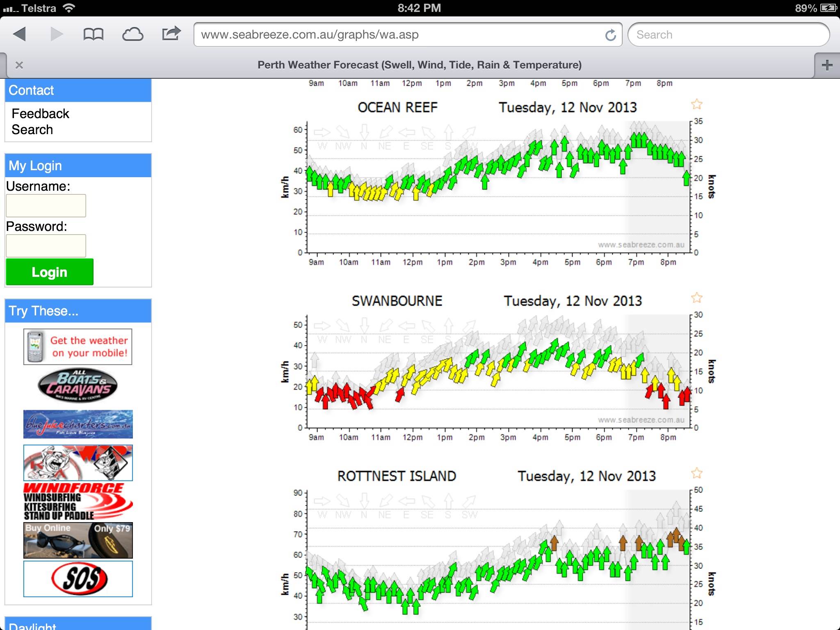The image size is (840, 630).
Task: Open iCloud tabs cloud icon
Action: [x=132, y=34]
